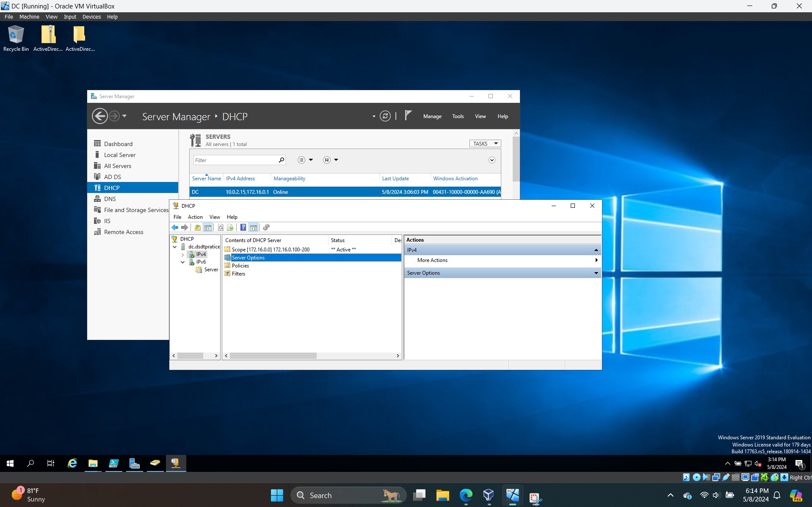Expand the Server Options actions section
The image size is (812, 507).
click(x=597, y=273)
